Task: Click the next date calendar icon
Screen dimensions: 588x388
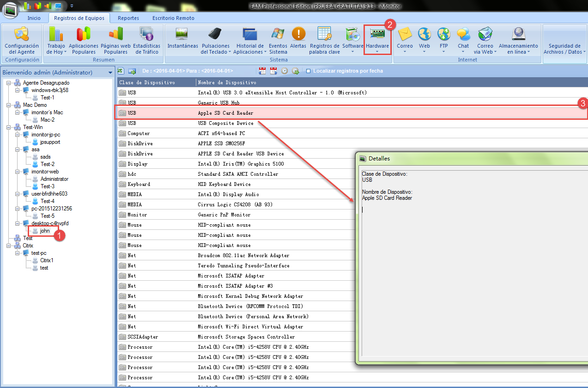Action: 273,71
